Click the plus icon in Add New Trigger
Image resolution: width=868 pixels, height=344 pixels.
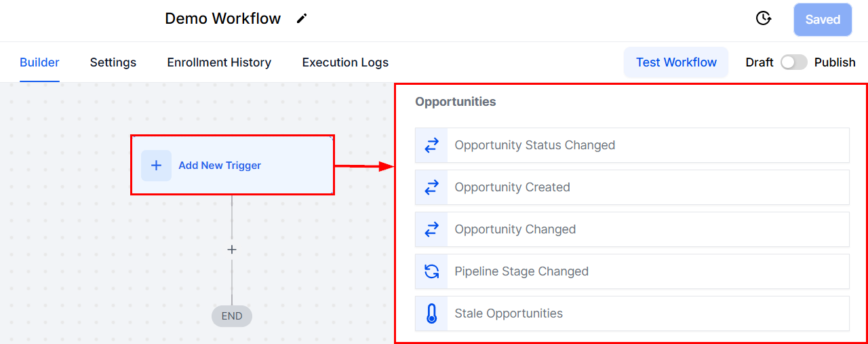click(x=156, y=166)
